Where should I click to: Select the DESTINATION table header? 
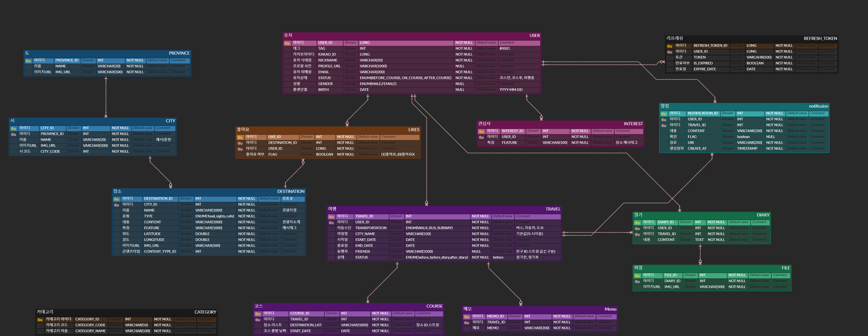pos(209,192)
